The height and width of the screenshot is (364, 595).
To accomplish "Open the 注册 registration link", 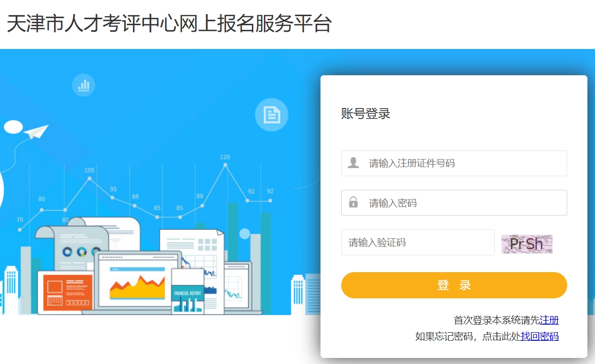I will click(x=549, y=320).
